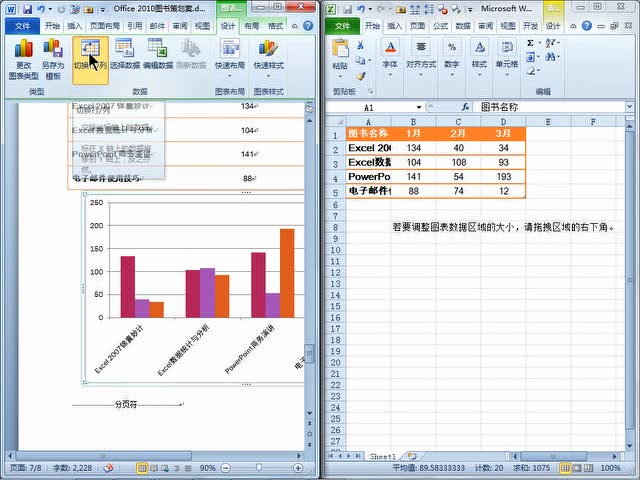
Task: Click the Sheet1 worksheet tab
Action: coord(382,455)
